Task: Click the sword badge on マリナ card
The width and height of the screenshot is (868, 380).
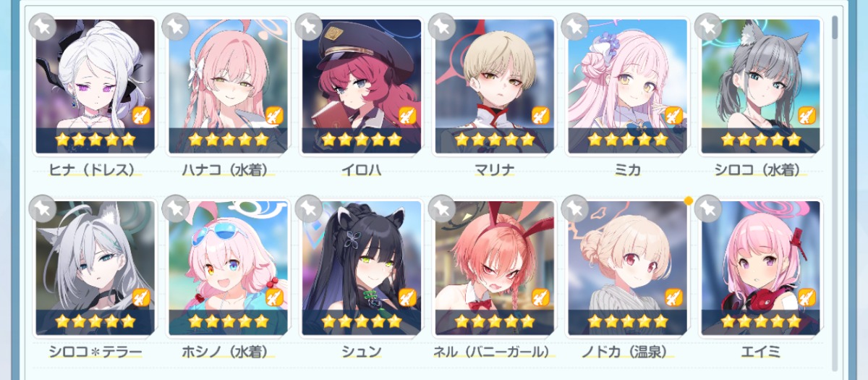Action: coord(540,115)
